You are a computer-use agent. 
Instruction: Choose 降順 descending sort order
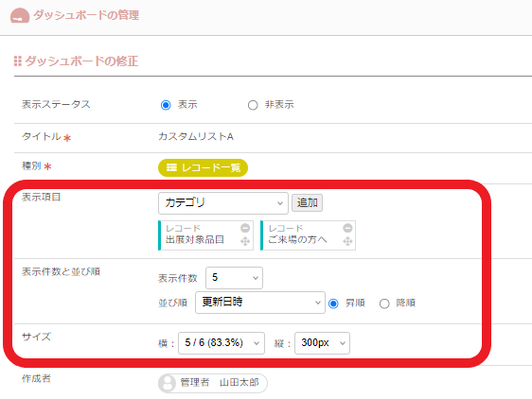tap(384, 304)
